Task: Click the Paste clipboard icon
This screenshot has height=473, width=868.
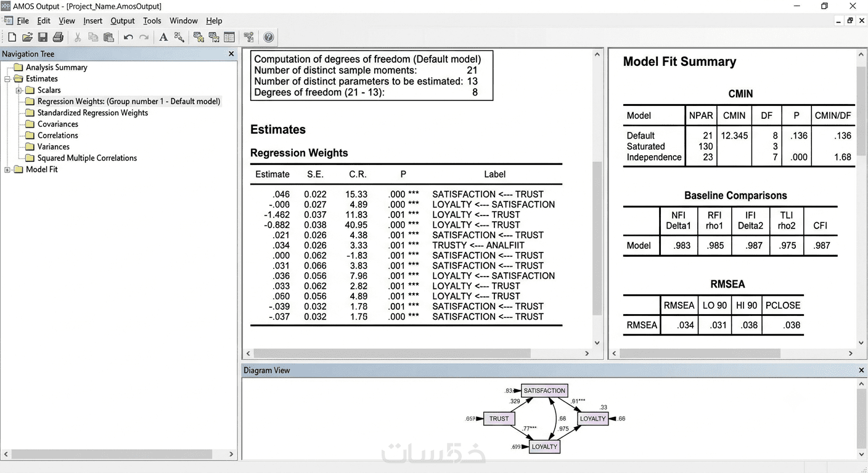Action: (108, 38)
